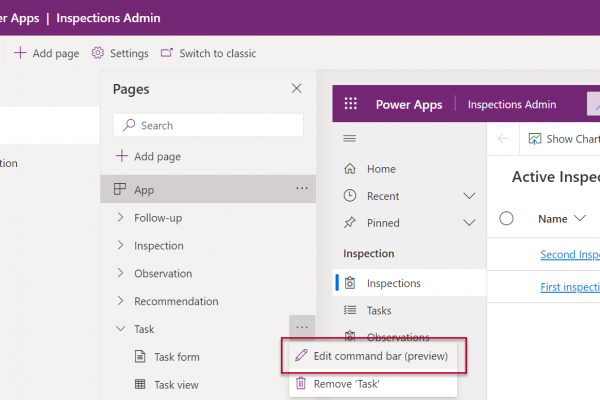This screenshot has height=400, width=600.
Task: Click the Task form document icon
Action: point(140,356)
